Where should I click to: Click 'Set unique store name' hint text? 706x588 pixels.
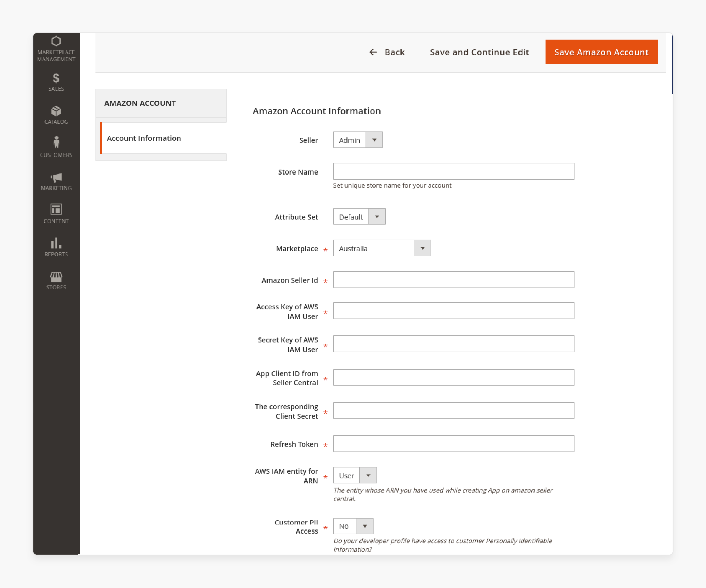coord(392,185)
